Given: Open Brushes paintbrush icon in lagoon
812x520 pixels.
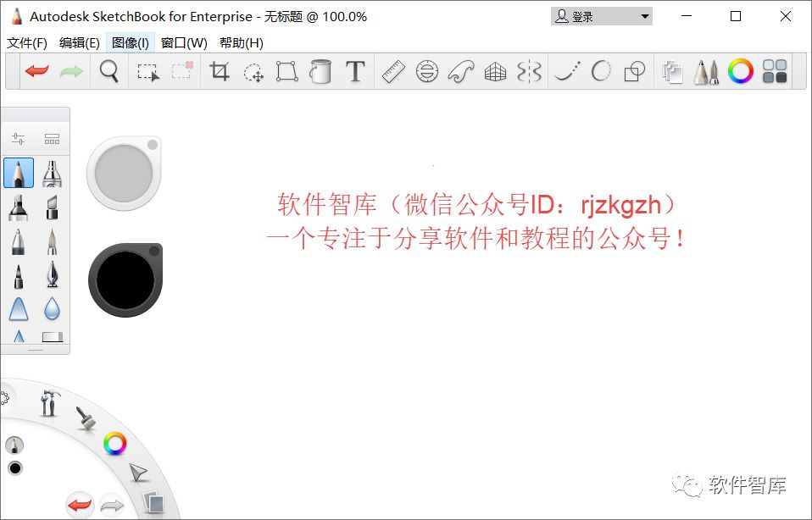Looking at the screenshot, I should [86, 418].
